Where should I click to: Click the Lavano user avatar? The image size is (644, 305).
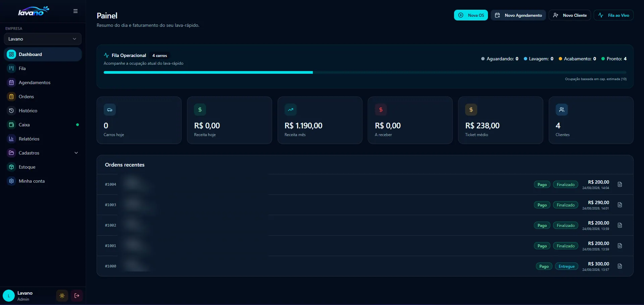coord(9,296)
